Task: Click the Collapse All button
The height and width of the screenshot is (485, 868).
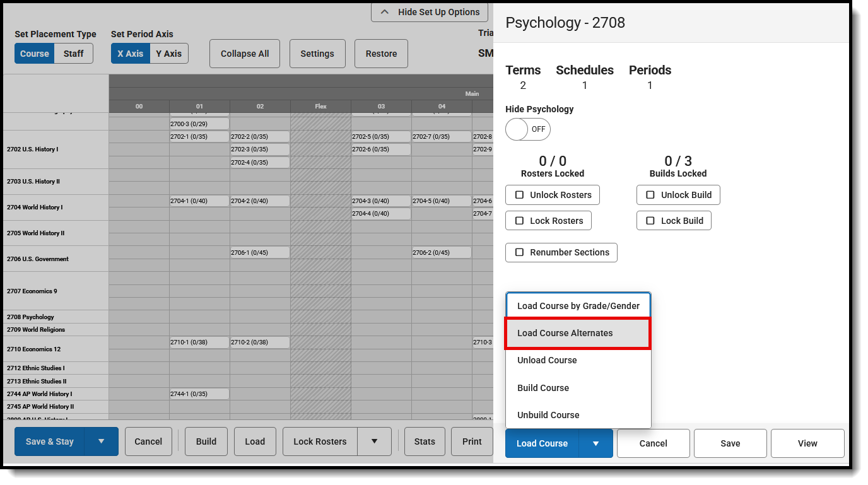Action: (x=245, y=54)
